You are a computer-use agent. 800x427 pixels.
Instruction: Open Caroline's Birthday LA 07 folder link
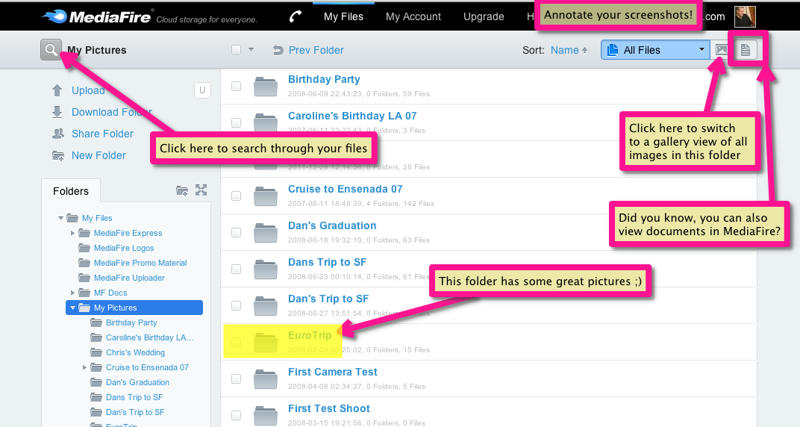tap(352, 116)
